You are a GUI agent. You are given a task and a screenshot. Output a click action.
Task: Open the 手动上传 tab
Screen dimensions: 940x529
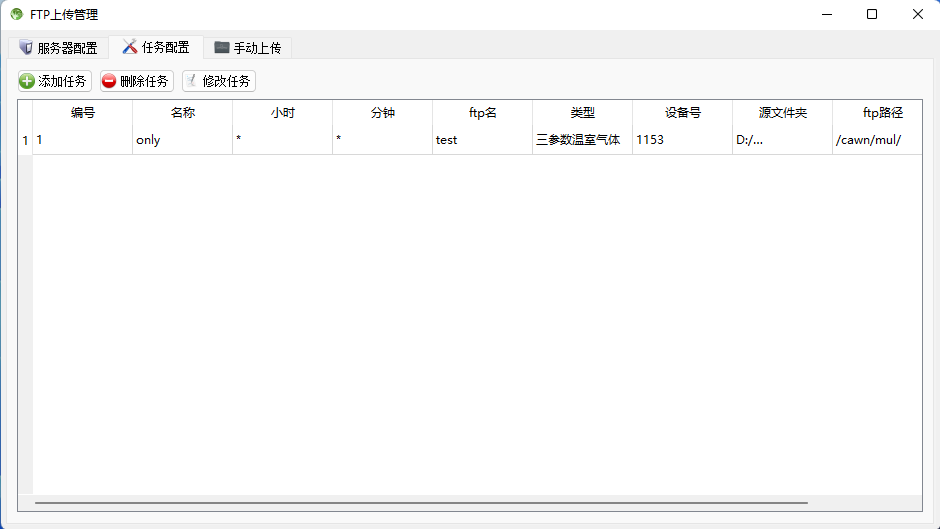[x=248, y=48]
